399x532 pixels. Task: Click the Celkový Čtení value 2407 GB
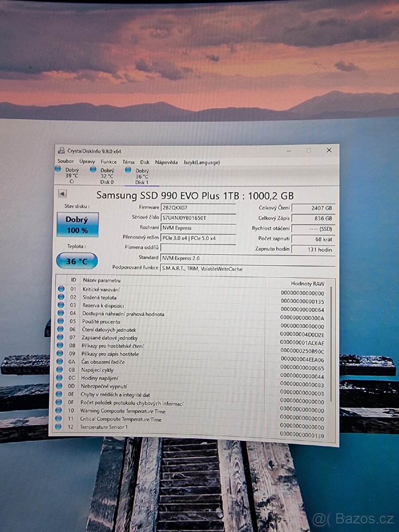313,208
